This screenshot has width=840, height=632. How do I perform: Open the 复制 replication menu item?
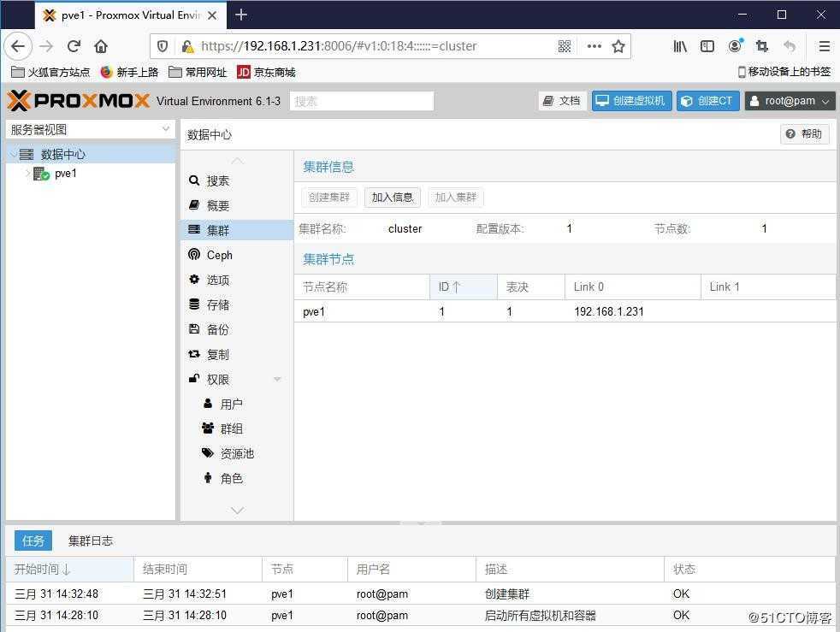coord(237,355)
